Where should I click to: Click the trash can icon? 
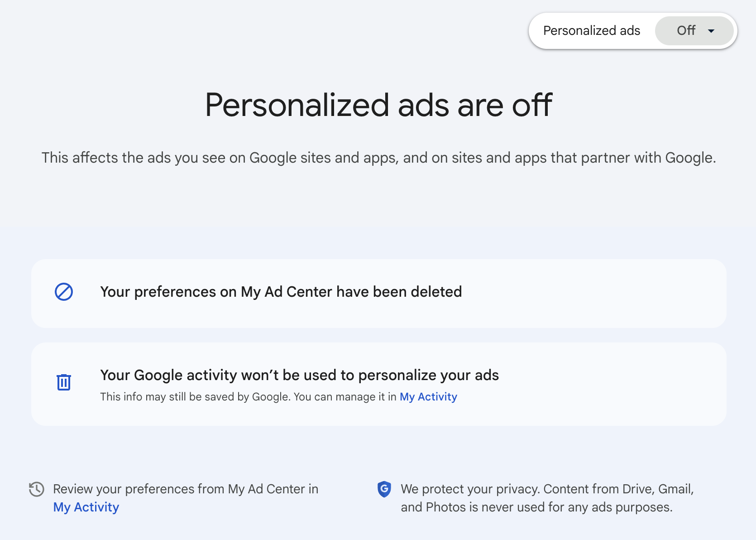[64, 382]
